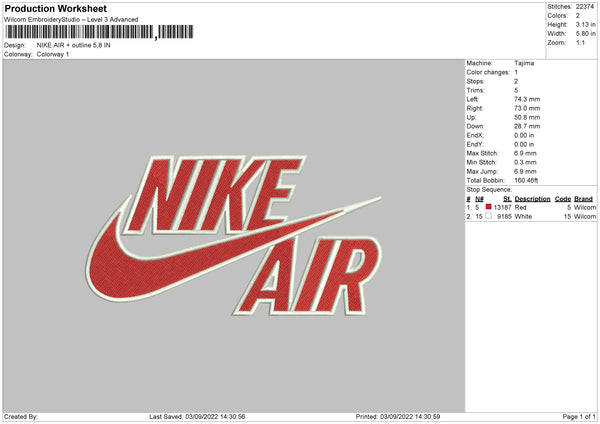600x424 pixels.
Task: Click the Right value '73.0 mm'
Action: [527, 108]
